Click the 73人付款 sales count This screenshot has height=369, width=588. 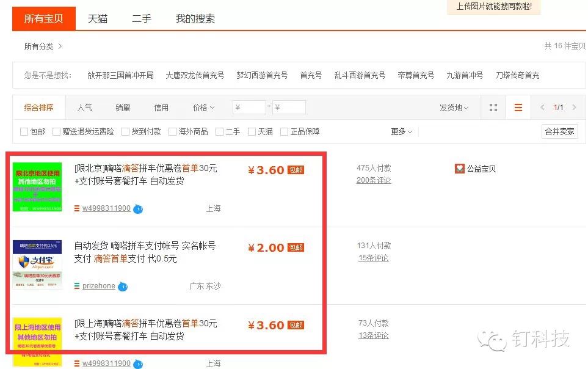374,323
